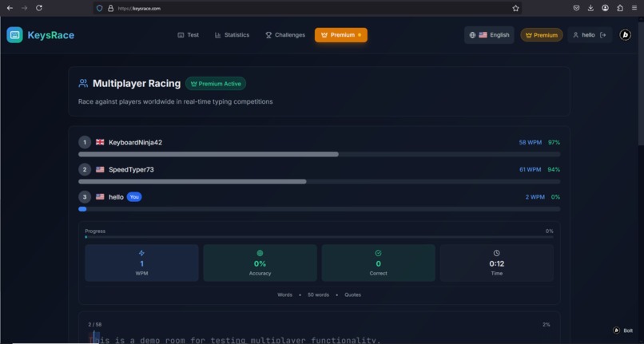Click the Premium Active badge
Viewport: 644px width, 344px height.
click(216, 84)
